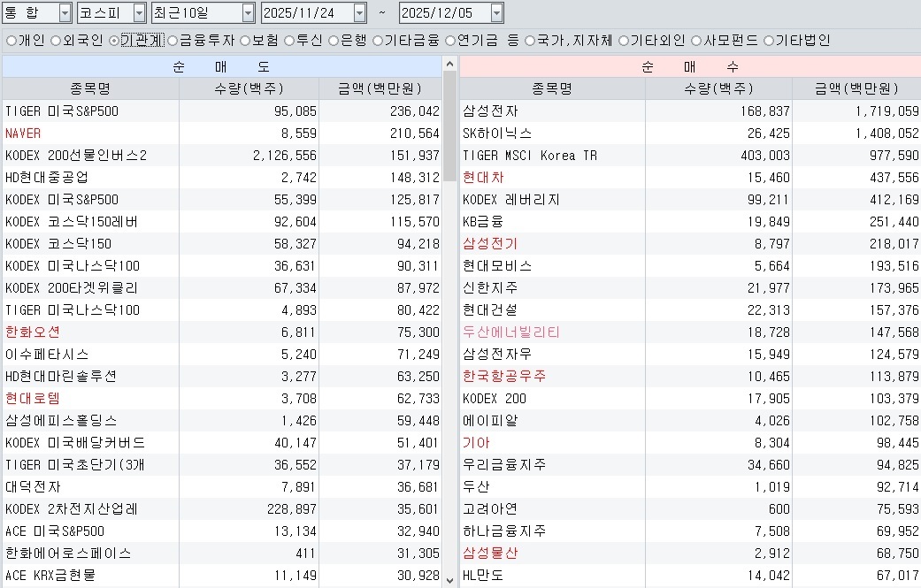Open the 코스피 market dropdown
This screenshot has width=921, height=588.
139,13
